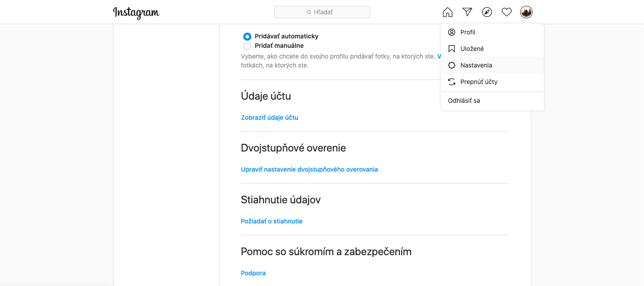644x286 pixels.
Task: Choose Odhlásiť sa to log out
Action: tap(492, 101)
